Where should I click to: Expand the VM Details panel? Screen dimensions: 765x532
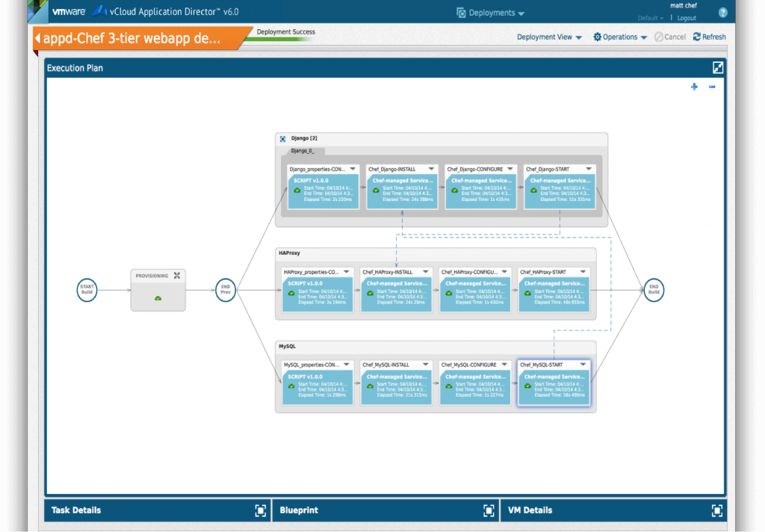pyautogui.click(x=716, y=510)
